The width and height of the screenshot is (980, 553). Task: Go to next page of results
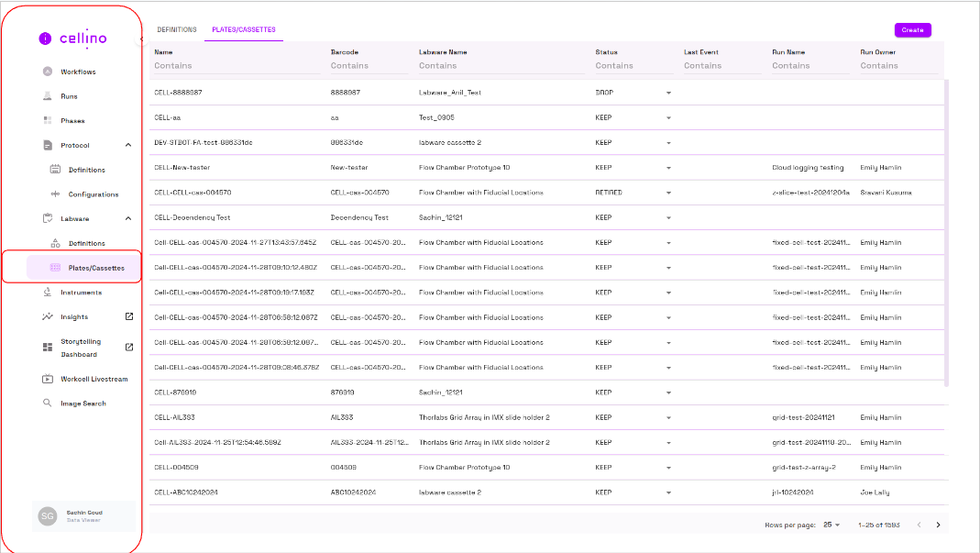[x=938, y=525]
